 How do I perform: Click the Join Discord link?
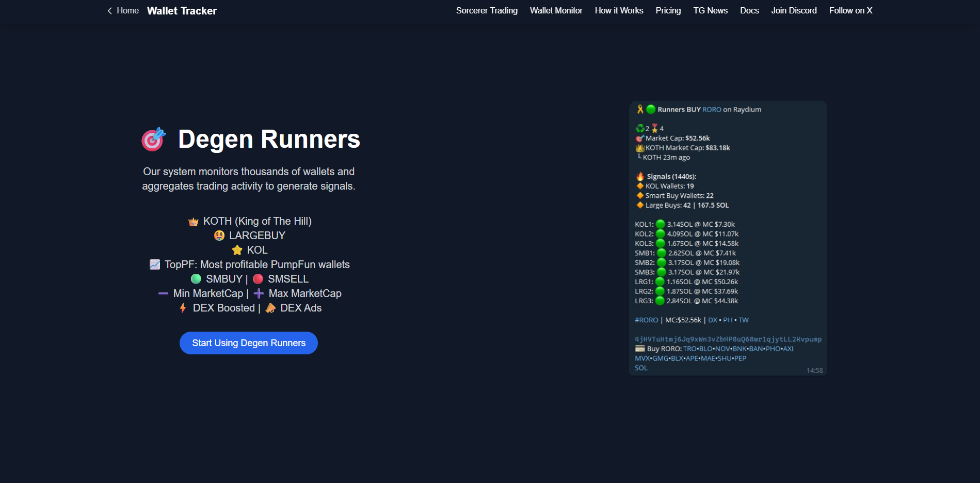pos(794,10)
